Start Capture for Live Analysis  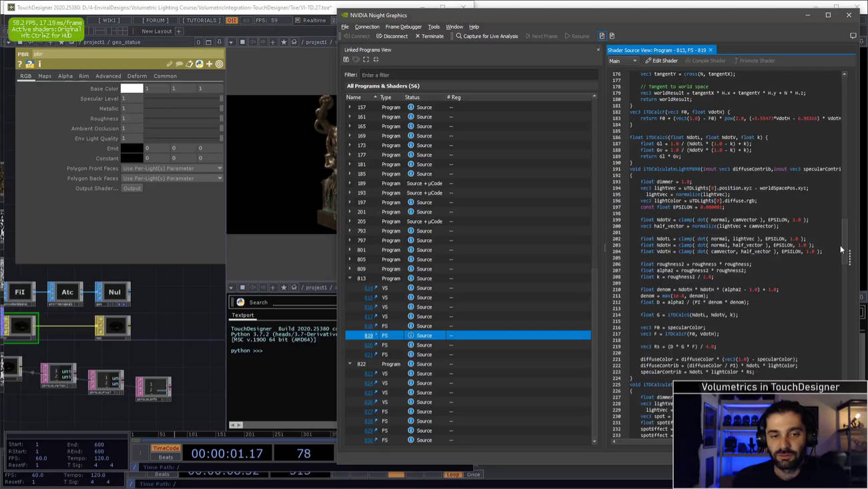pos(487,36)
